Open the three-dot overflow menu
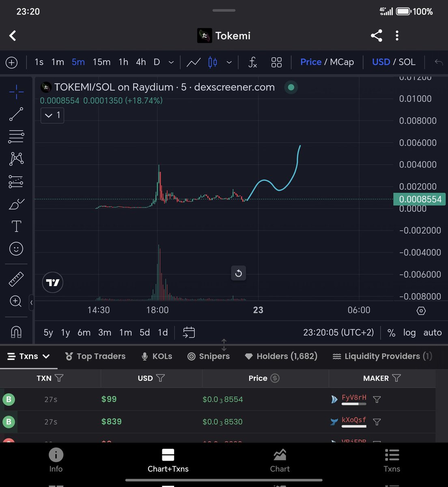Screen dimensions: 448x487 tap(397, 36)
